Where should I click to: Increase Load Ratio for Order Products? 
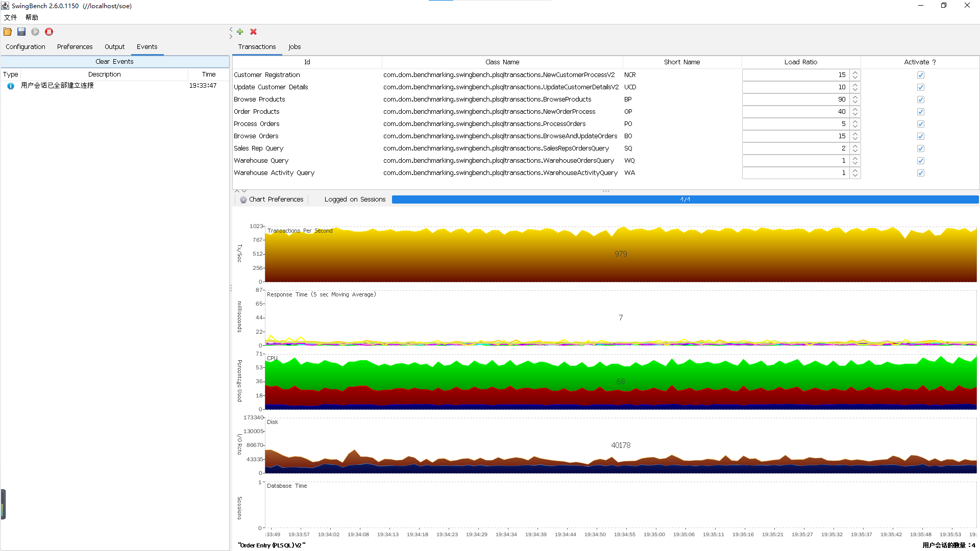(855, 109)
